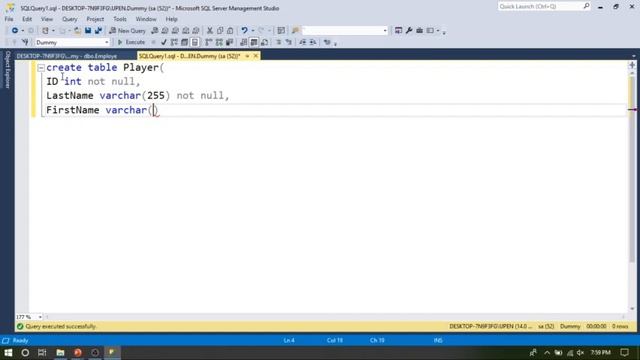Click the New Project icon

[x=45, y=31]
